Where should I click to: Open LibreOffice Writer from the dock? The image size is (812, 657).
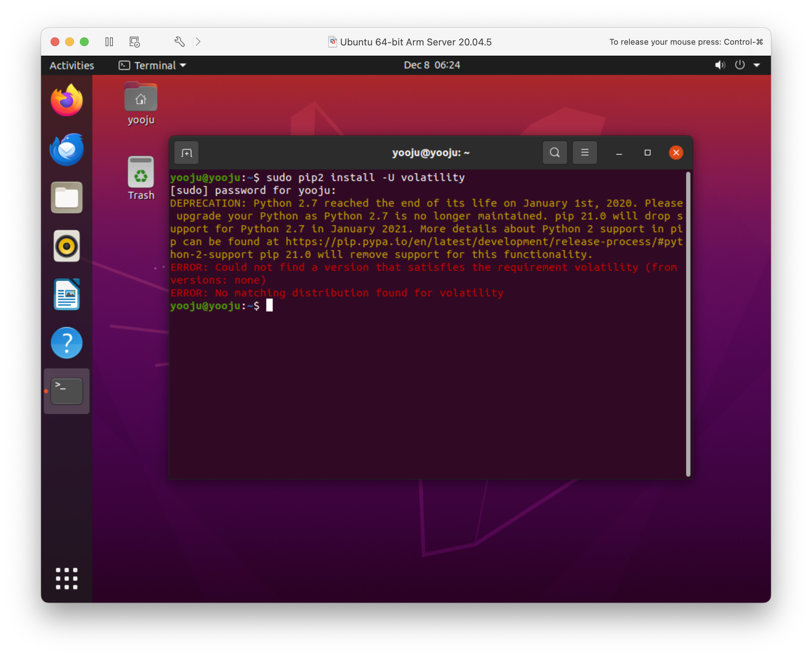pyautogui.click(x=67, y=294)
